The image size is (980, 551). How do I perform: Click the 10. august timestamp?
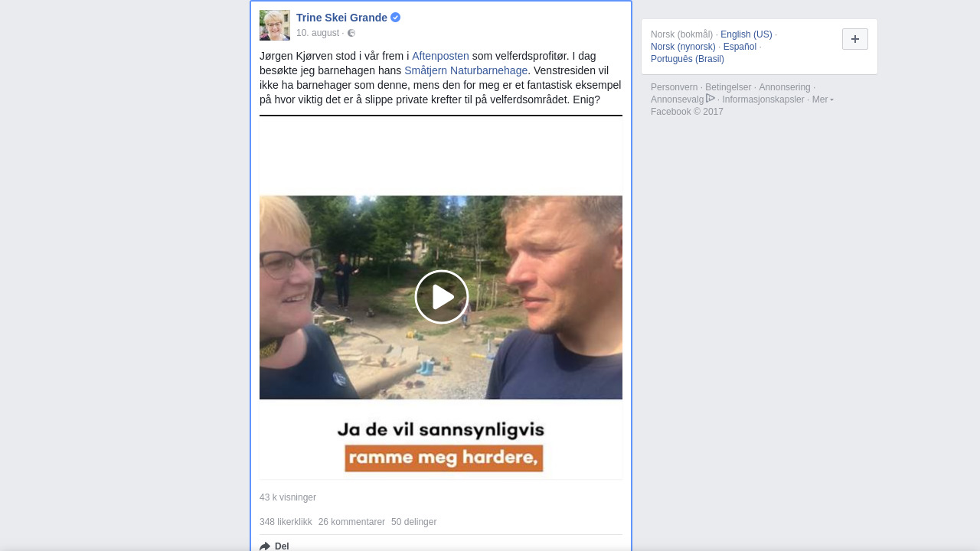point(318,33)
